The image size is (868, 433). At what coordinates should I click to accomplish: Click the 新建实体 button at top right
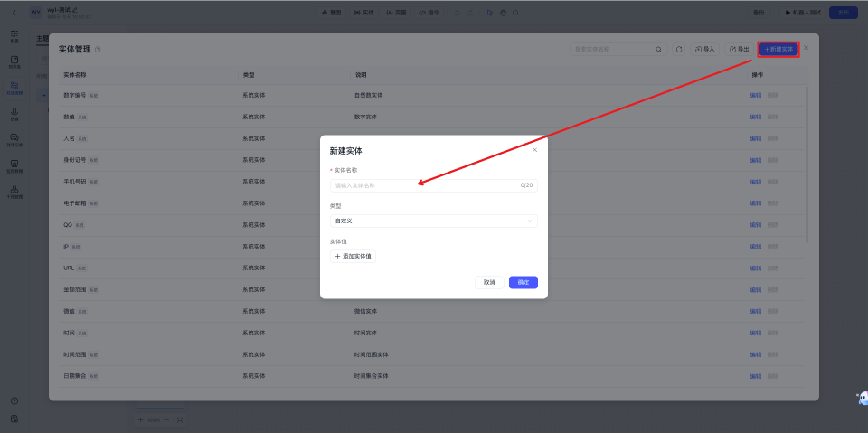(778, 49)
